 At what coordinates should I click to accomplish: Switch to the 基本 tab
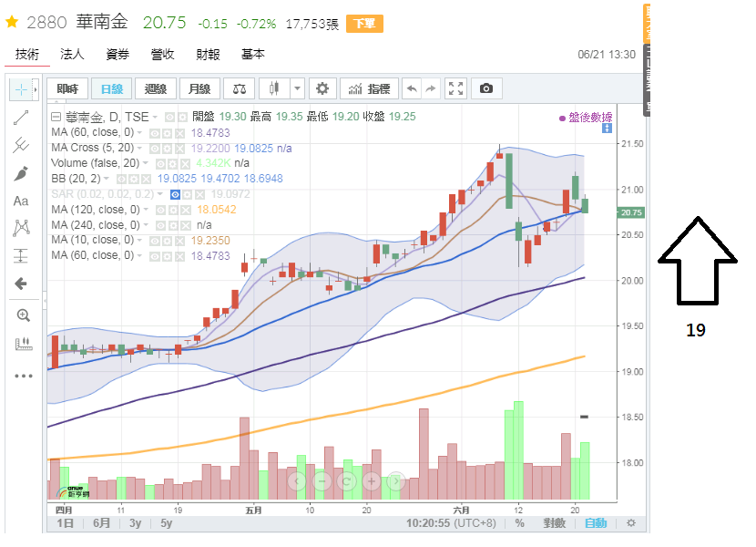252,55
